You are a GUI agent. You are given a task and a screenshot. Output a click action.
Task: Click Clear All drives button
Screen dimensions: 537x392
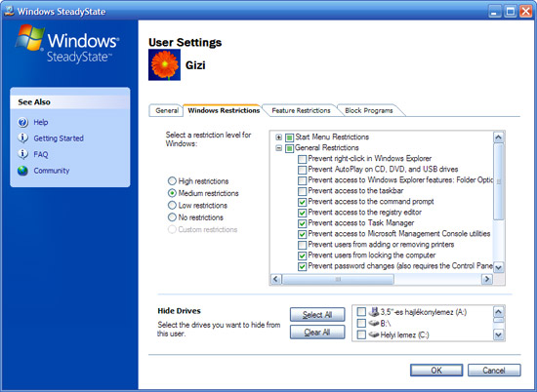tap(317, 333)
